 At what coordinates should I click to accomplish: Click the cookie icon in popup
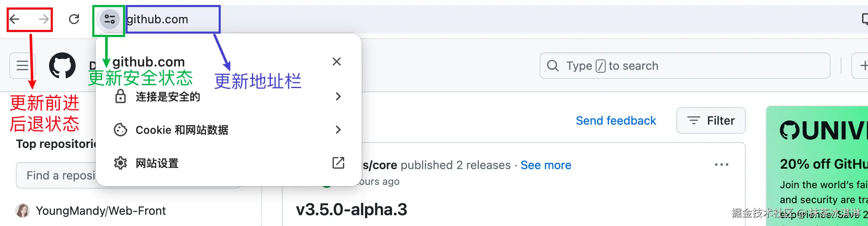click(121, 130)
